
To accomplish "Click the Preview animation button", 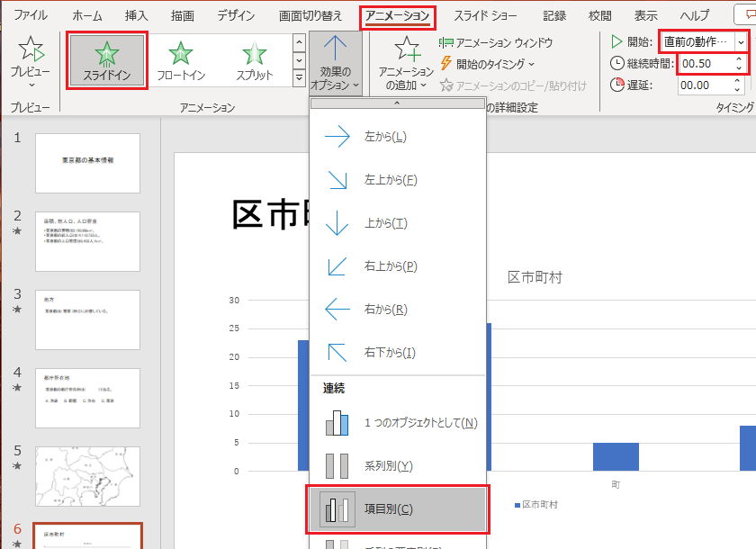I will click(31, 60).
